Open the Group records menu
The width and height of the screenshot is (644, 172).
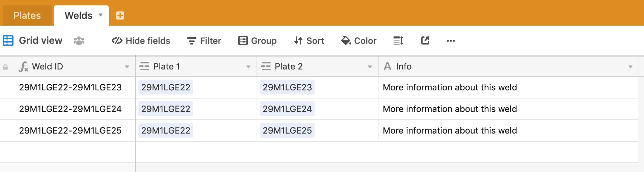258,41
